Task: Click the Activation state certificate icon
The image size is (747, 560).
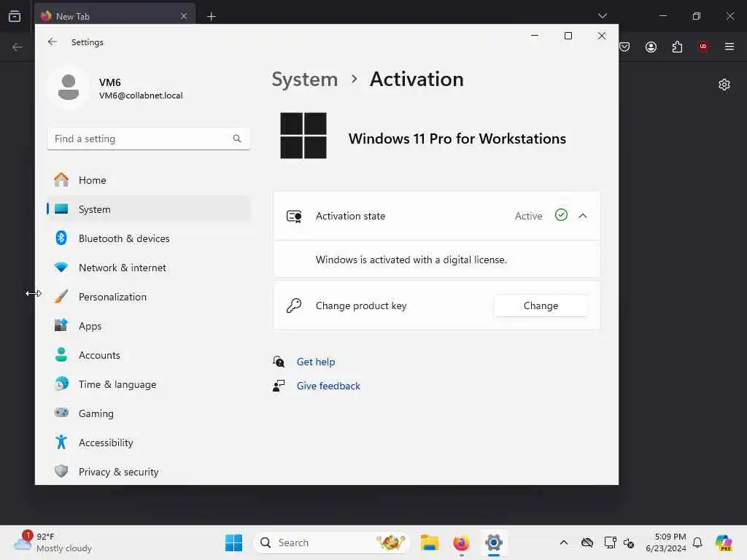Action: tap(294, 216)
